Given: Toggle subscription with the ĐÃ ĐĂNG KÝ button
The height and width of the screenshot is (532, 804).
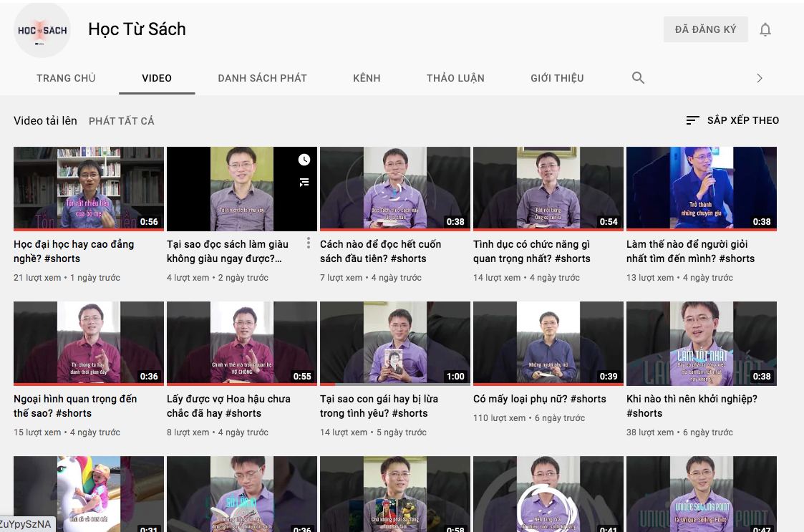Looking at the screenshot, I should point(705,29).
